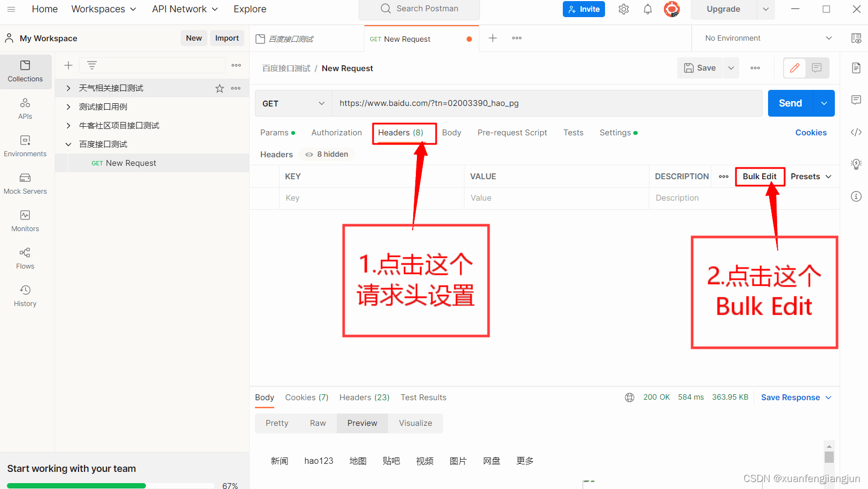The width and height of the screenshot is (868, 489).
Task: Open Save options dropdown arrow
Action: coord(731,68)
